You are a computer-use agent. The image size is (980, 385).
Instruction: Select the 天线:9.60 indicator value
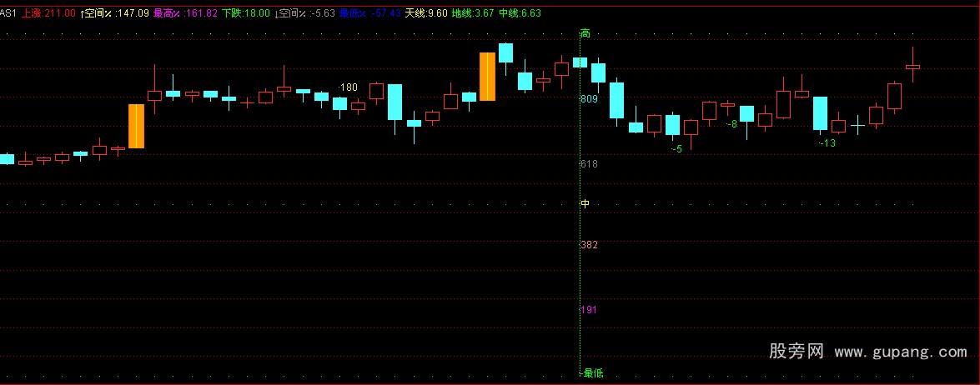[x=426, y=13]
